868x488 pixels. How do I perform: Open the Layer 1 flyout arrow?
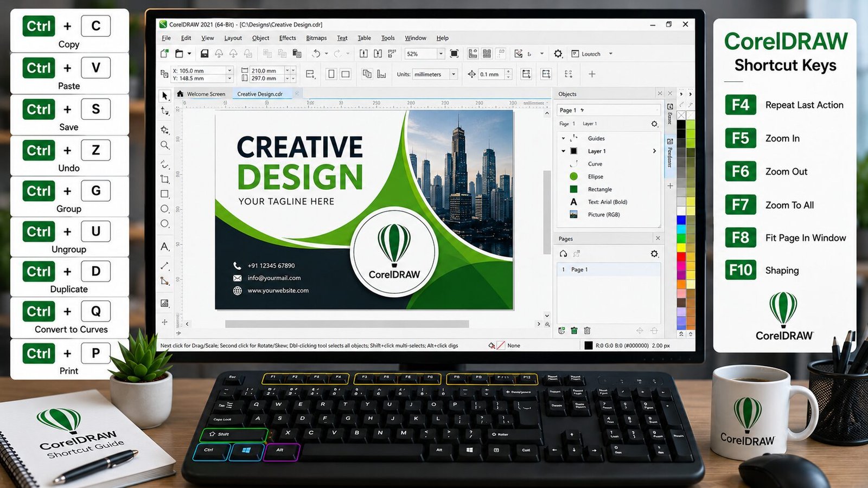coord(654,151)
